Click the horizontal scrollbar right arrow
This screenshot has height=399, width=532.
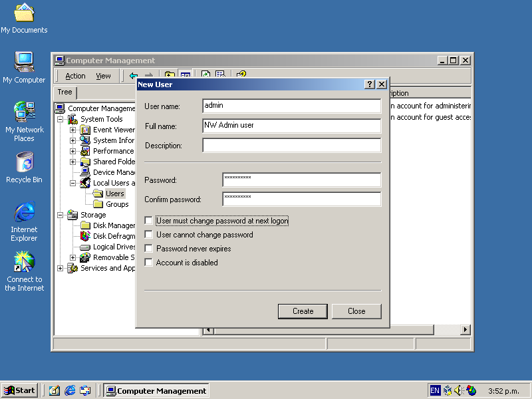point(465,329)
